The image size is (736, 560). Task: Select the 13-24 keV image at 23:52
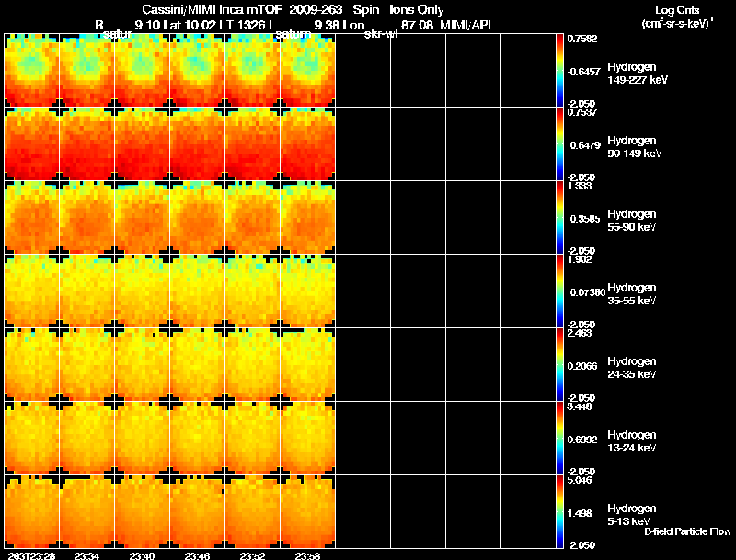[252, 439]
